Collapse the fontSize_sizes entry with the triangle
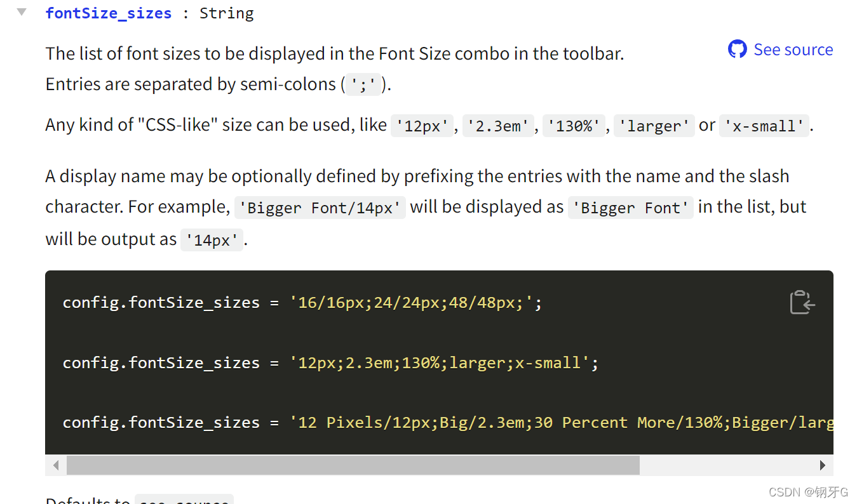The image size is (857, 504). [x=22, y=12]
